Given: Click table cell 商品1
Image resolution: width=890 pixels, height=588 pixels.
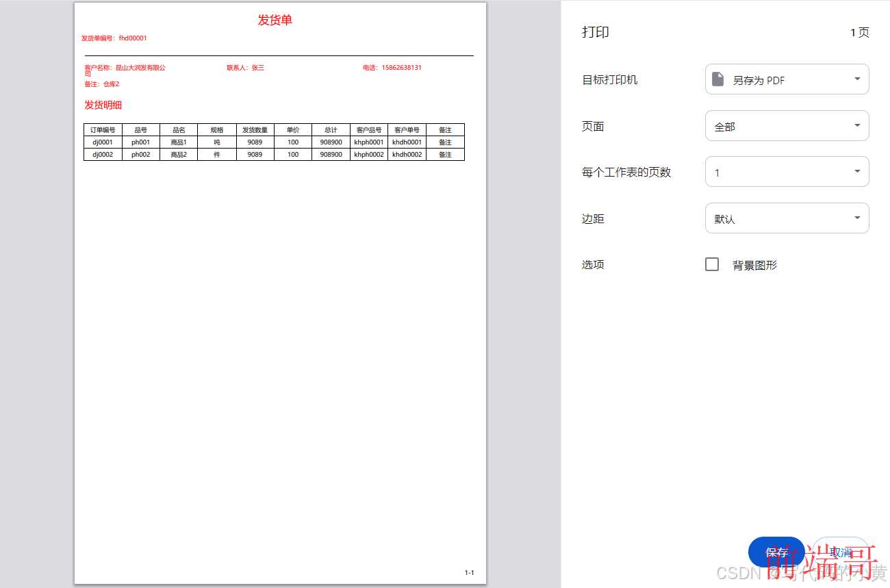Looking at the screenshot, I should coord(179,142).
